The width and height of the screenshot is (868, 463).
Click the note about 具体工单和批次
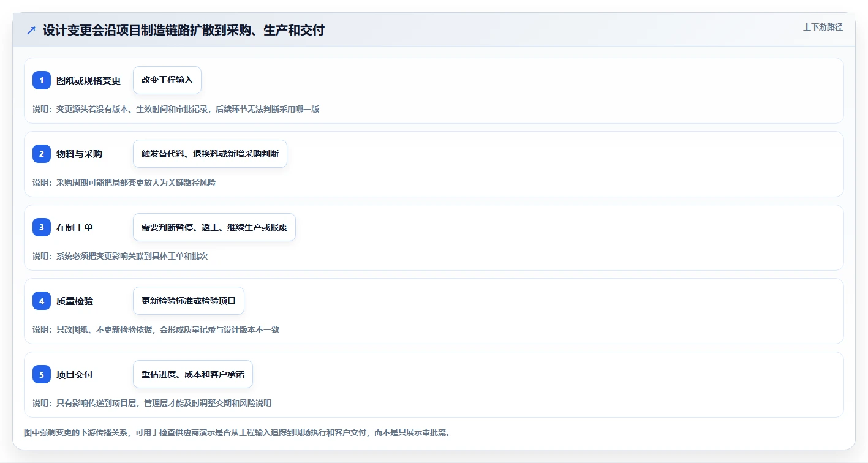pyautogui.click(x=120, y=256)
